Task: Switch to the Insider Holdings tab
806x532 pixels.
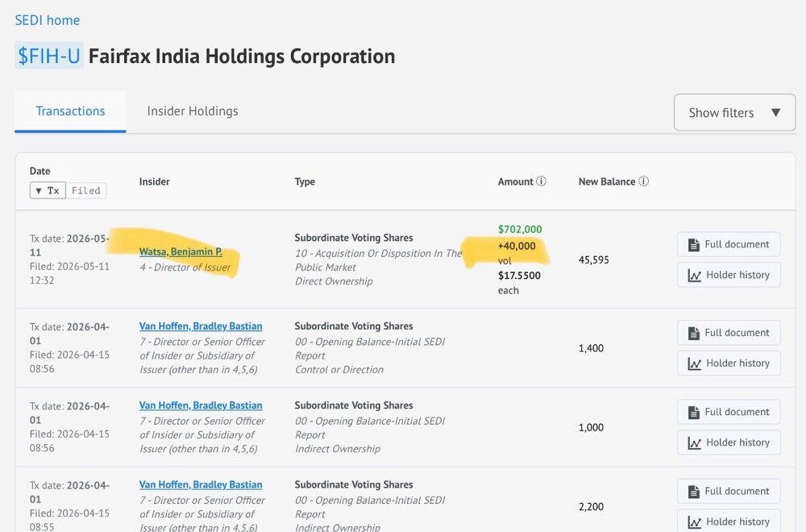Action: click(x=193, y=111)
